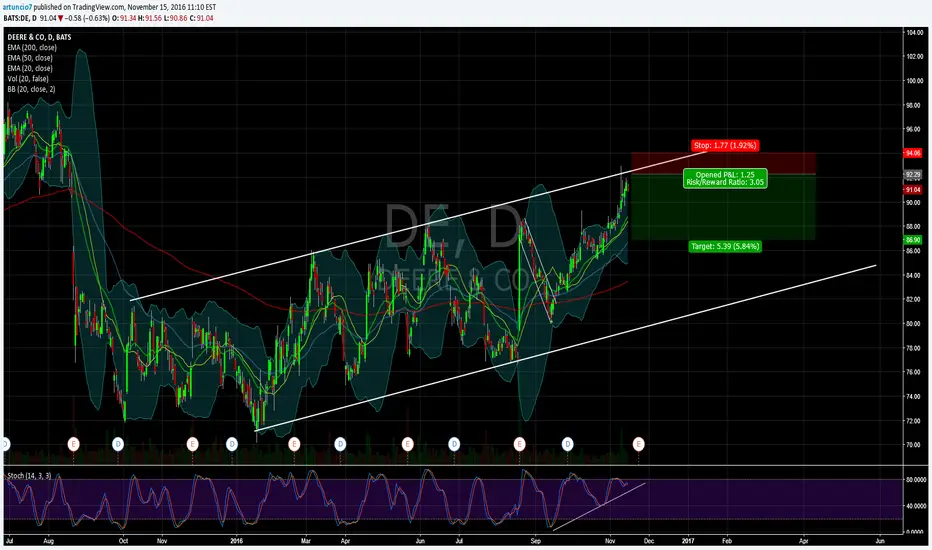The width and height of the screenshot is (932, 550).
Task: Click the L:90.86 low value in header
Action: (x=177, y=18)
